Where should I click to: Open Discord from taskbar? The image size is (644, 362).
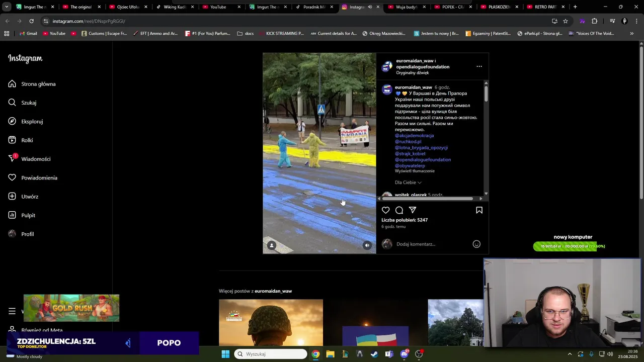(x=404, y=354)
